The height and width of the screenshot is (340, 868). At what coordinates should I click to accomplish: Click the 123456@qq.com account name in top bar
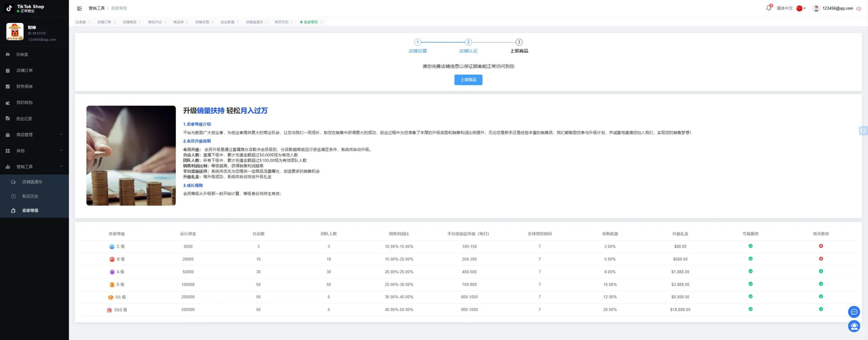837,8
